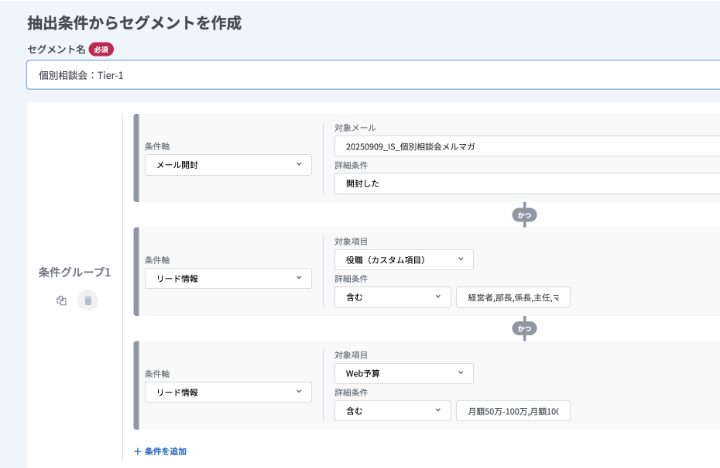
Task: Click the value field with 月額50万-100万
Action: click(512, 411)
